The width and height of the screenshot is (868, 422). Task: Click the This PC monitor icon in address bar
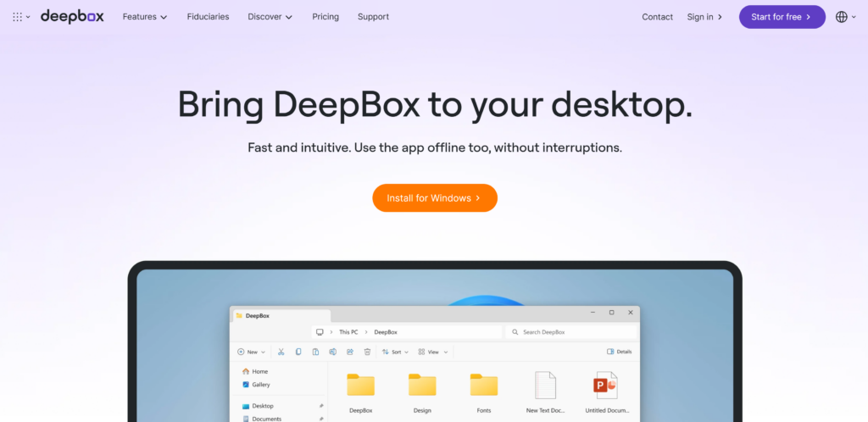coord(320,332)
